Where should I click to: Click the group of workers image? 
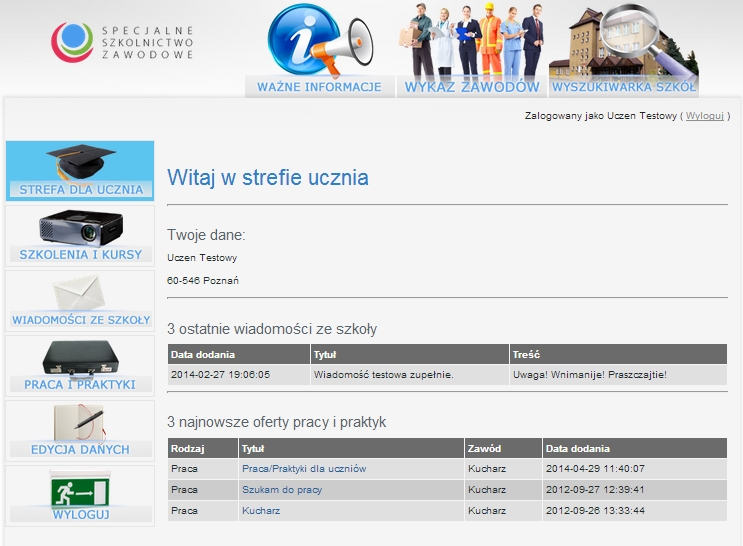click(471, 40)
